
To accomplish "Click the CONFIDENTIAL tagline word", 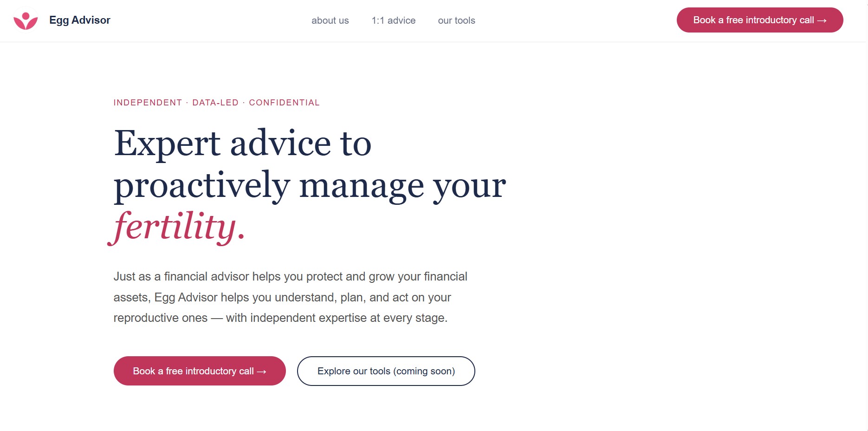I will [x=284, y=103].
